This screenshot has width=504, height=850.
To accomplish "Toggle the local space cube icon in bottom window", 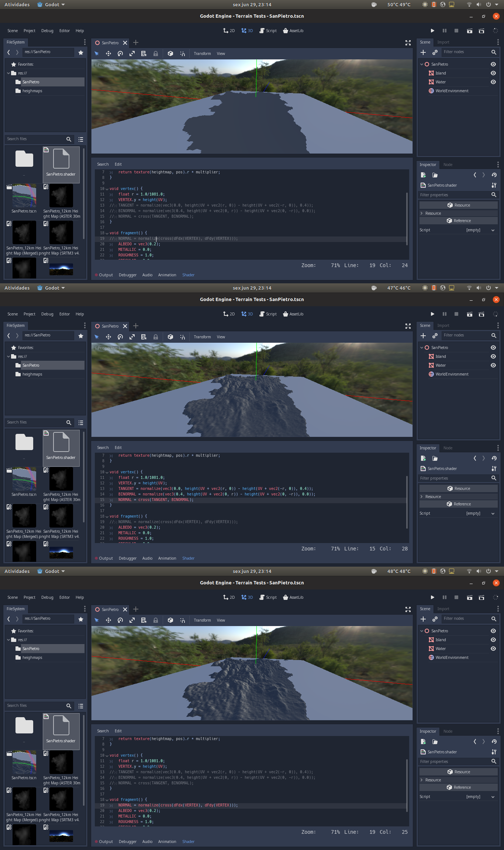I will point(170,620).
